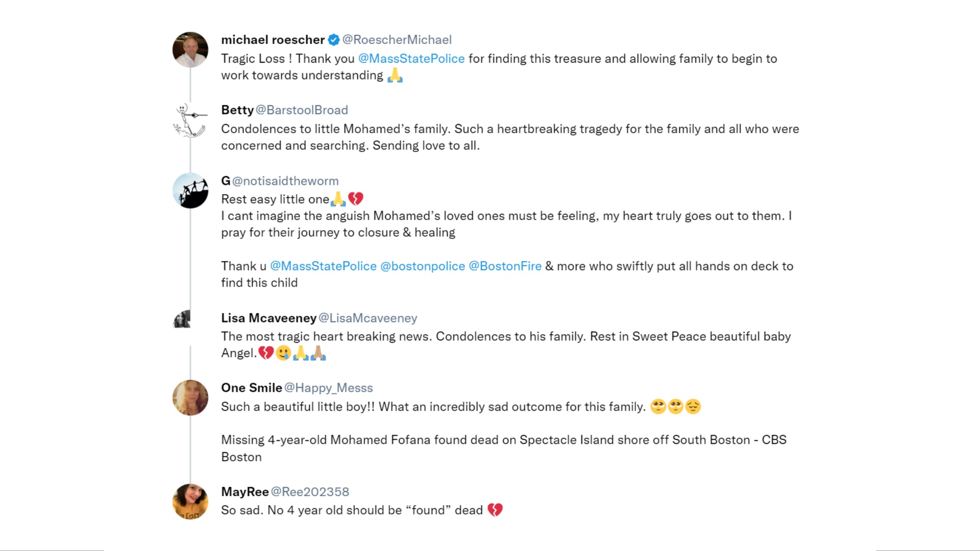Select the MayRee display name
Viewport: 980px width, 551px height.
tap(244, 492)
